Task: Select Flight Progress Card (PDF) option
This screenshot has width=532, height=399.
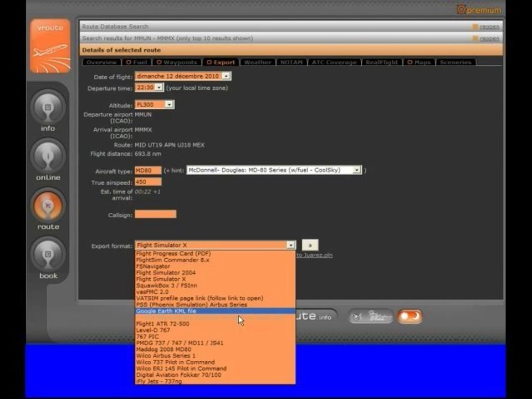Action: [215, 253]
